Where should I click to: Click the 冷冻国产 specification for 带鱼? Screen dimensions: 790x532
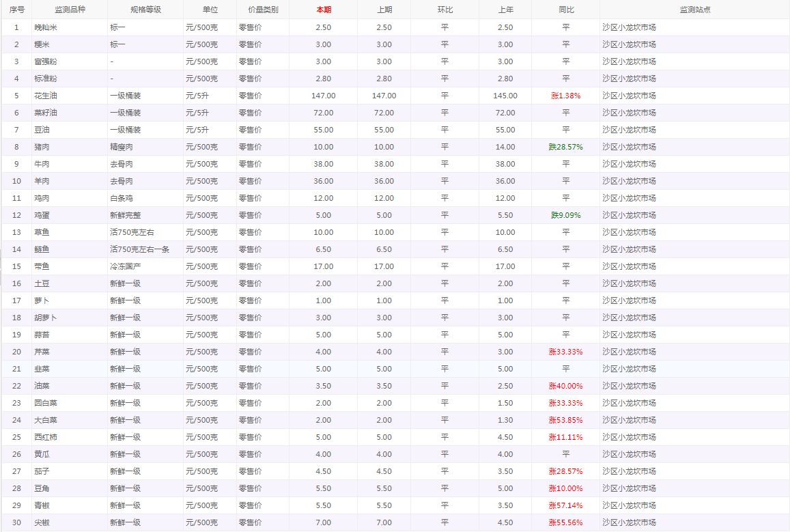pyautogui.click(x=125, y=266)
